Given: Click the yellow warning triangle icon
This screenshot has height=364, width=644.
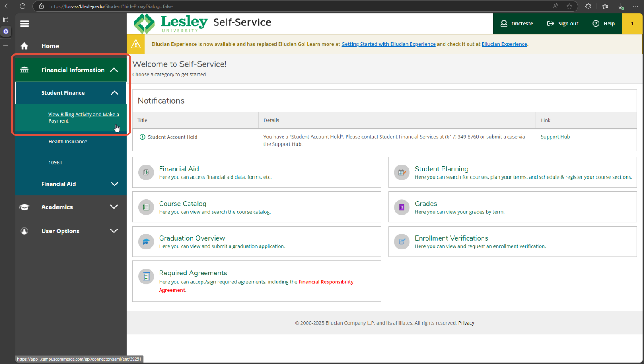Looking at the screenshot, I should (x=136, y=44).
